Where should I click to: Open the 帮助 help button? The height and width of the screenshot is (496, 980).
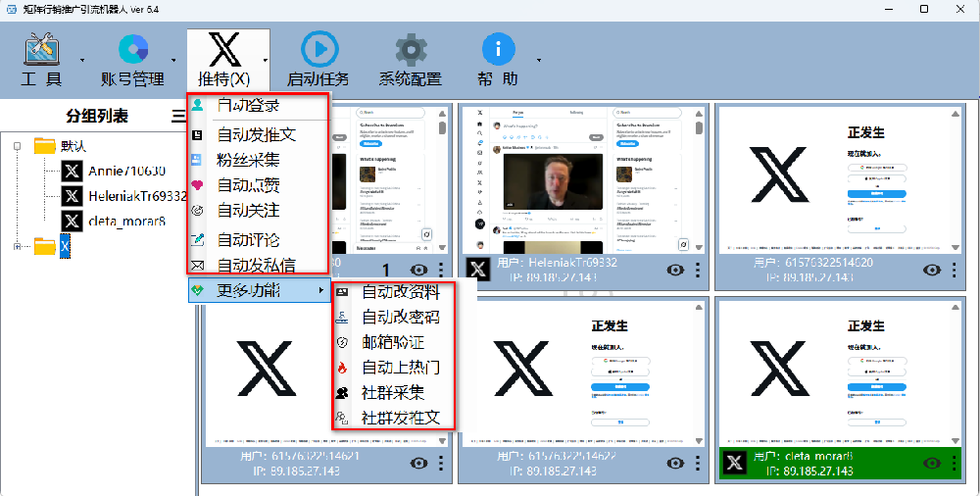(x=498, y=60)
